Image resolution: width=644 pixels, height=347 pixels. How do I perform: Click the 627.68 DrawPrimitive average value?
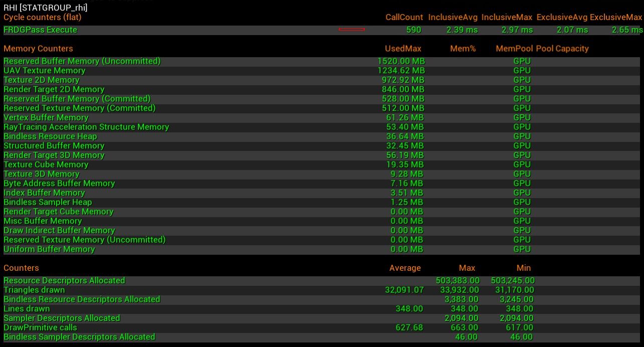[409, 327]
